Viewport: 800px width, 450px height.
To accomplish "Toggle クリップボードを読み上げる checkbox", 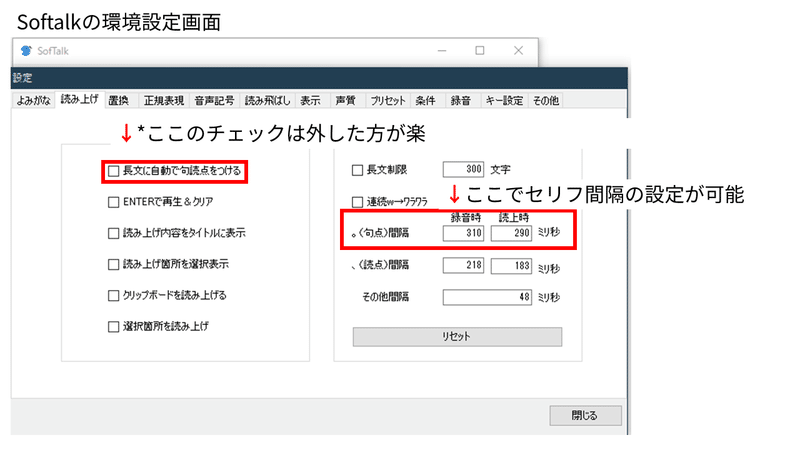I will (x=113, y=295).
